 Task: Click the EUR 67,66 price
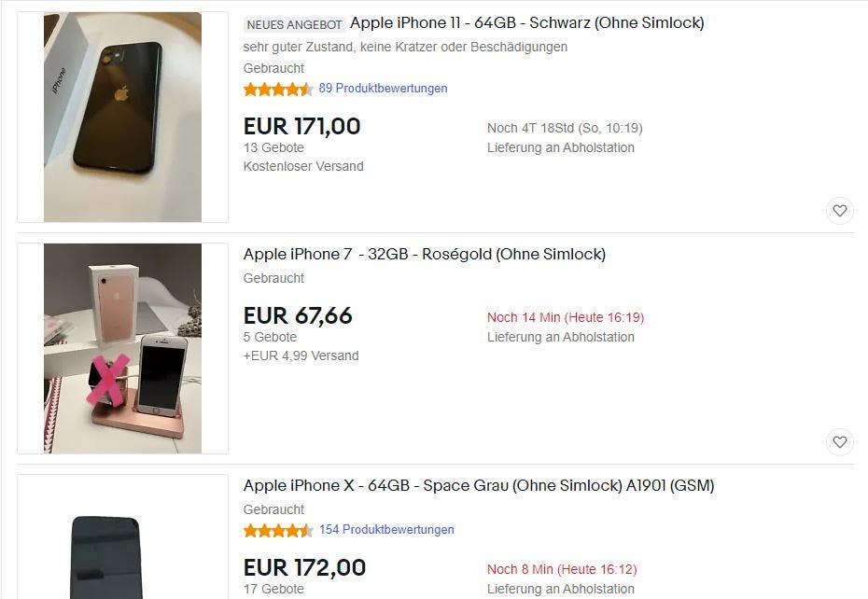[x=298, y=316]
